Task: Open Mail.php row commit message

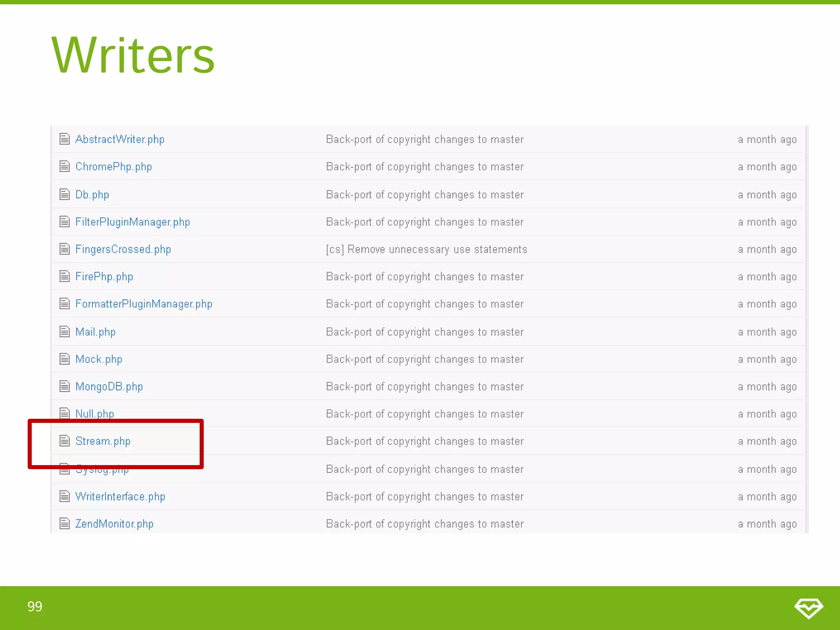Action: [x=425, y=332]
